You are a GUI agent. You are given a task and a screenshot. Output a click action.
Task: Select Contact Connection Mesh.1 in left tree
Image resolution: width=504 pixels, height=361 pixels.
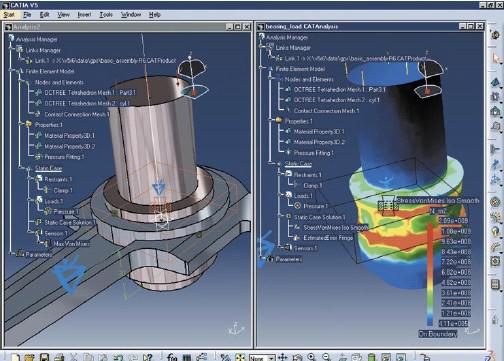click(x=77, y=114)
